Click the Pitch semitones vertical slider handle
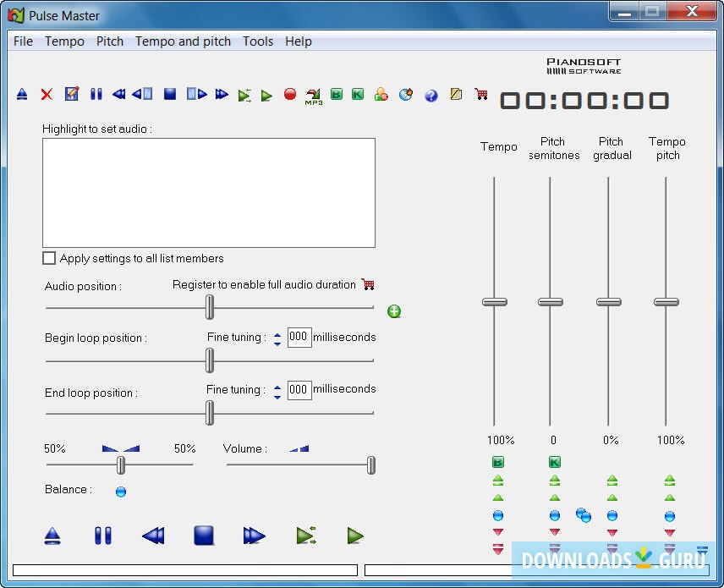Image resolution: width=724 pixels, height=588 pixels. [551, 302]
